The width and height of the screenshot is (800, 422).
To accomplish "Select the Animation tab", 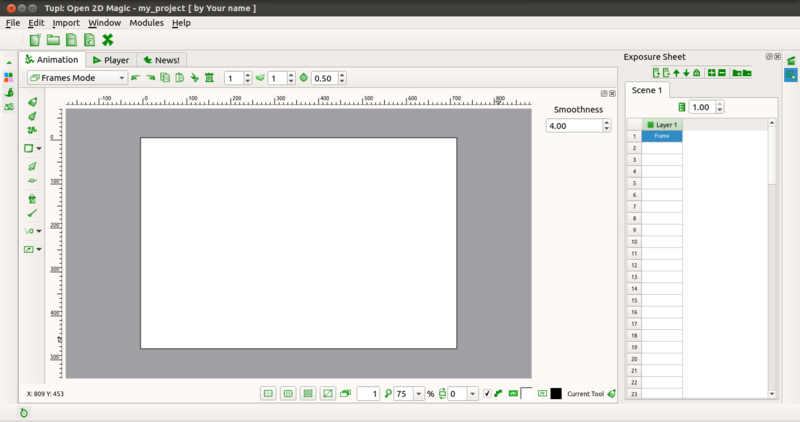I will [x=52, y=60].
